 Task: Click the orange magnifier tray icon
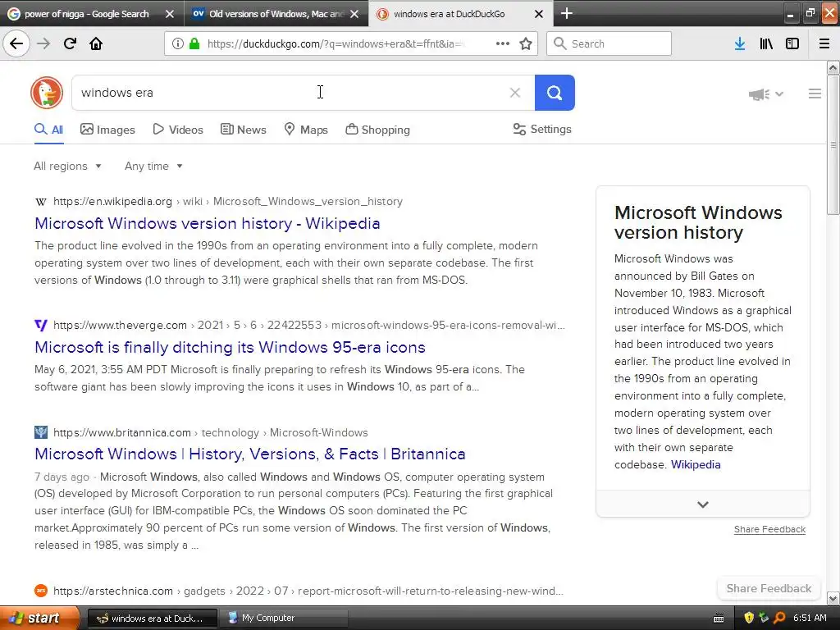[779, 619]
